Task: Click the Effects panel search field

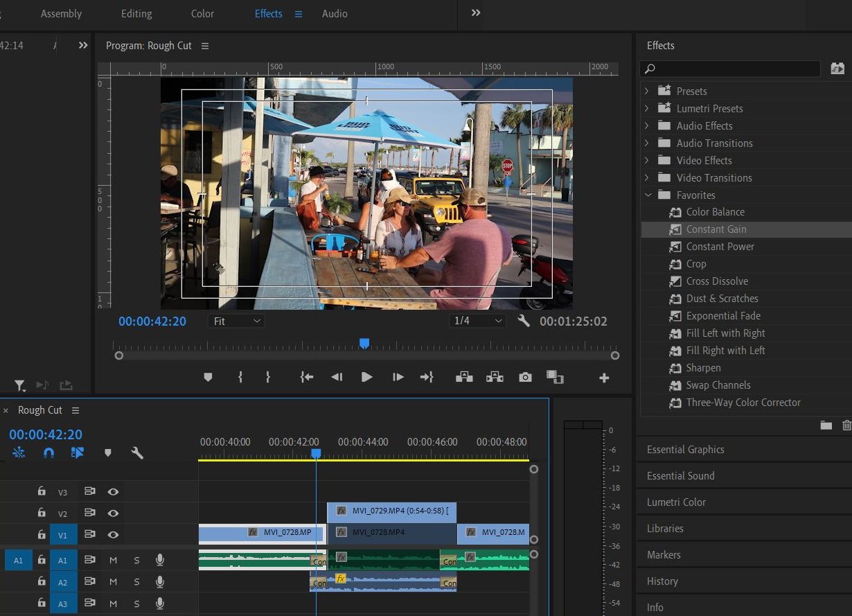Action: point(730,68)
